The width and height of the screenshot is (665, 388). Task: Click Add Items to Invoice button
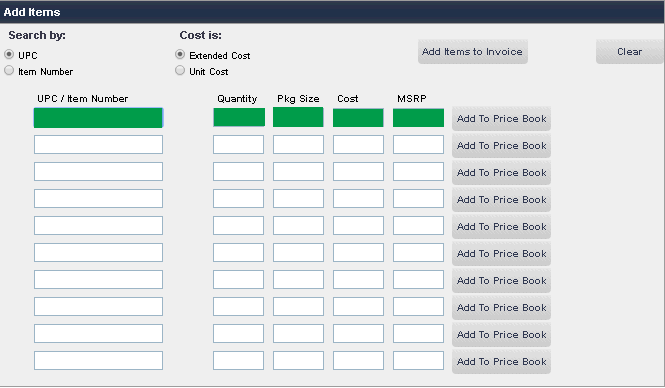(472, 52)
